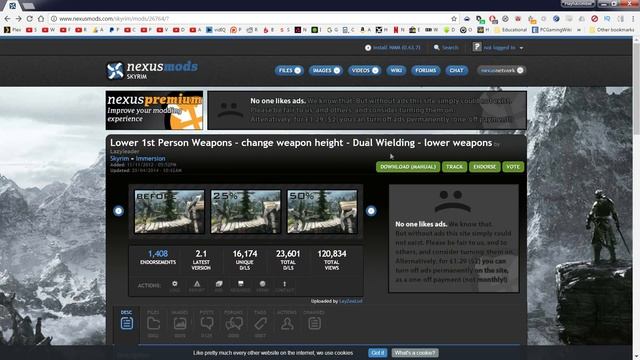Open the 25% screenshot thumbnail
This screenshot has width=640, height=360.
click(246, 211)
